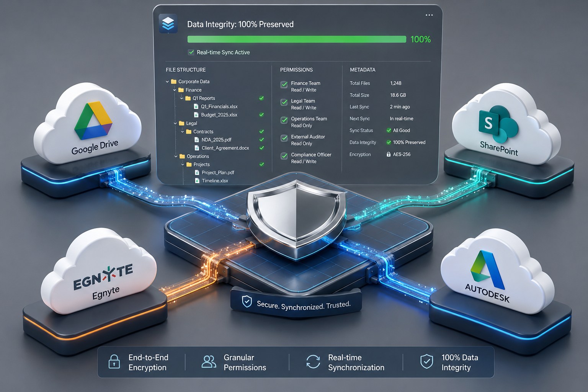Click the Next Sync value In real-time
This screenshot has height=392, width=588.
pos(401,119)
